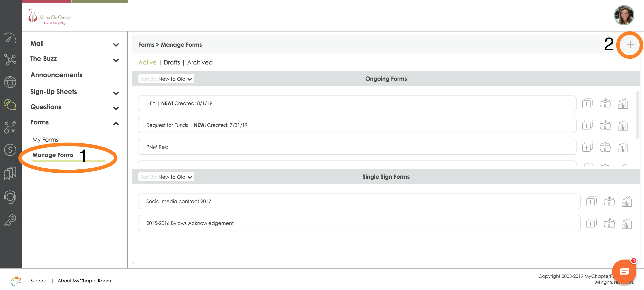Duplicate the HEY form

587,103
